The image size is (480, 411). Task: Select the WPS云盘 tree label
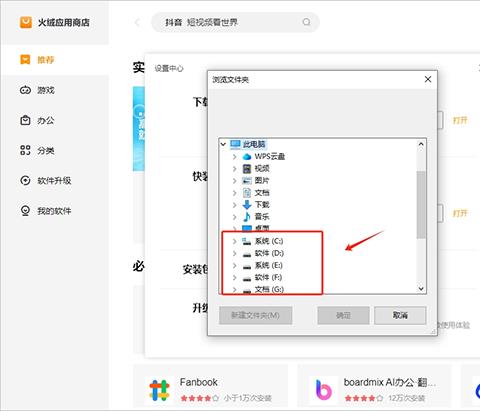coord(270,156)
